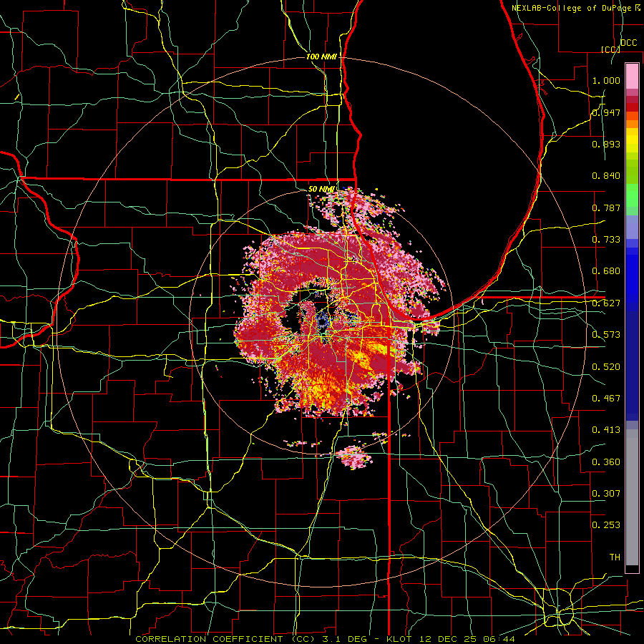Screen dimensions: 644x644
Task: Click the DCC label above the color bar
Action: click(x=629, y=43)
